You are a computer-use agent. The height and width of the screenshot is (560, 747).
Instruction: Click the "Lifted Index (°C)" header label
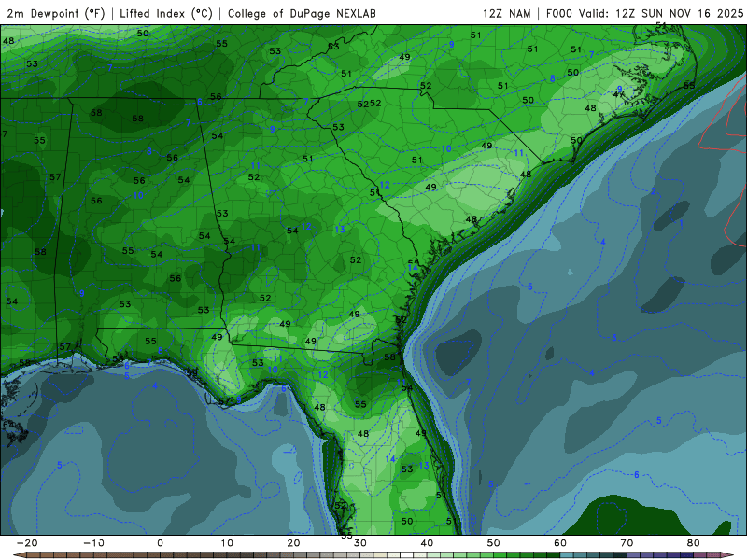[166, 13]
